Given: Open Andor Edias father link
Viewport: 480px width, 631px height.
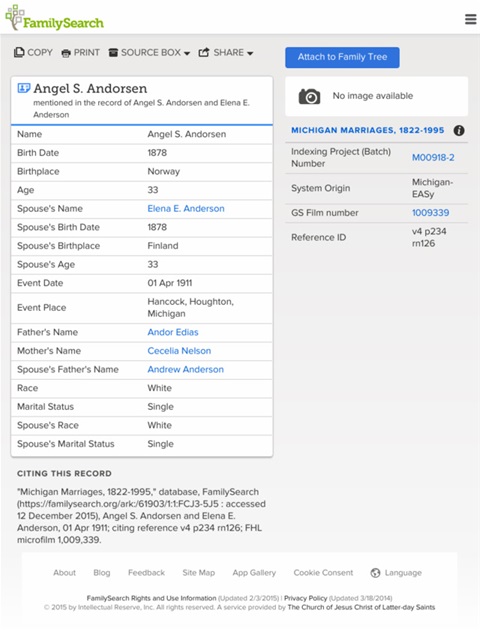Looking at the screenshot, I should (x=173, y=332).
